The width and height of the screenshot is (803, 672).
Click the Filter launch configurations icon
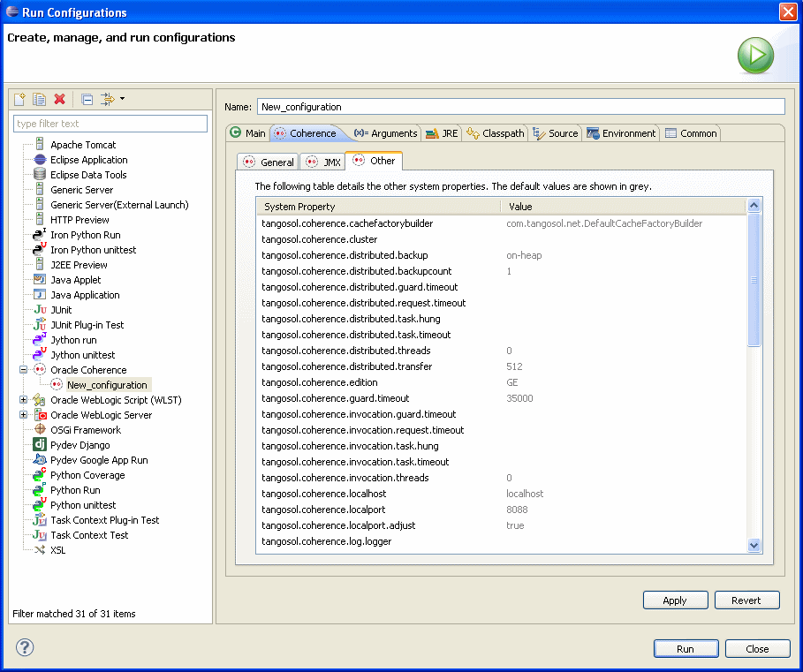coord(107,99)
